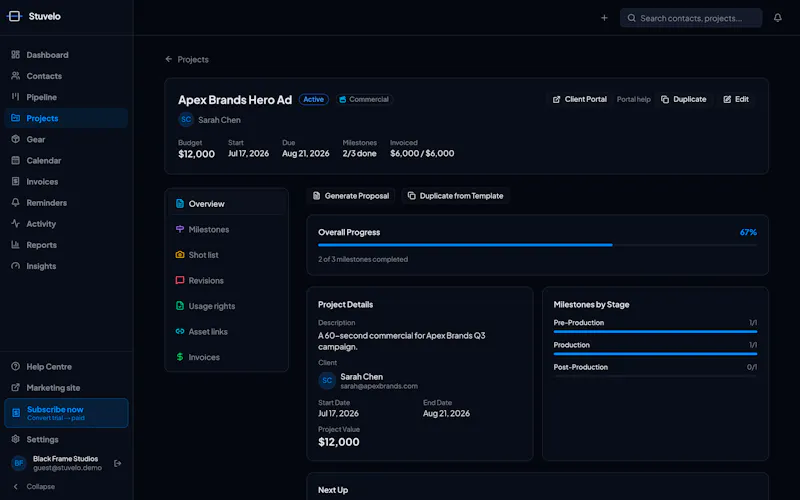Click the Black Frame Studios account name
Viewport: 800px width, 500px height.
(x=65, y=459)
